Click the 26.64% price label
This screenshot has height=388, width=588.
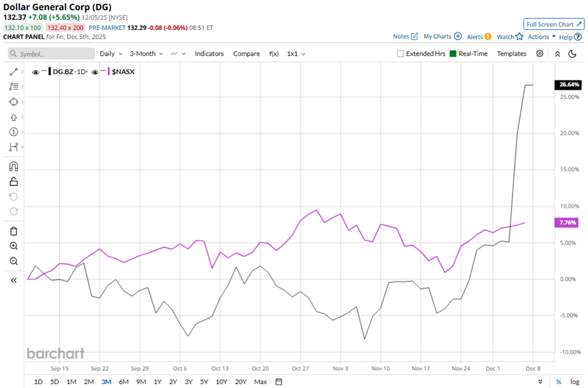568,84
